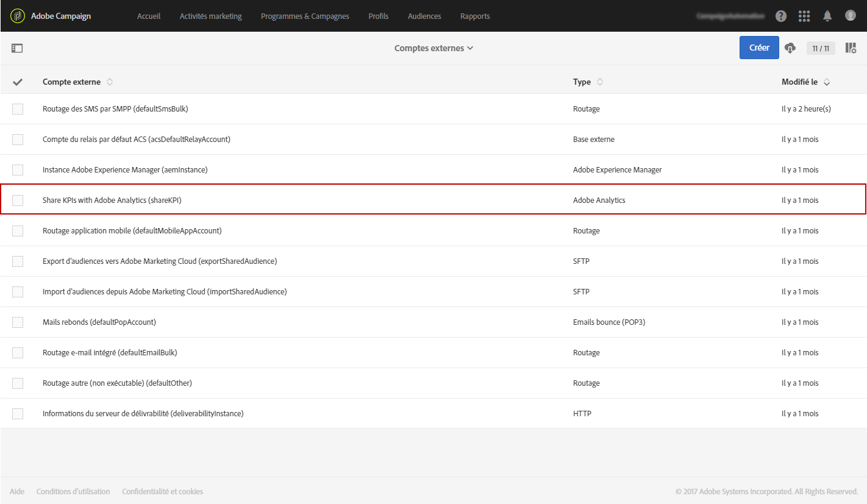867x504 pixels.
Task: Open the column configuration icon
Action: click(851, 48)
